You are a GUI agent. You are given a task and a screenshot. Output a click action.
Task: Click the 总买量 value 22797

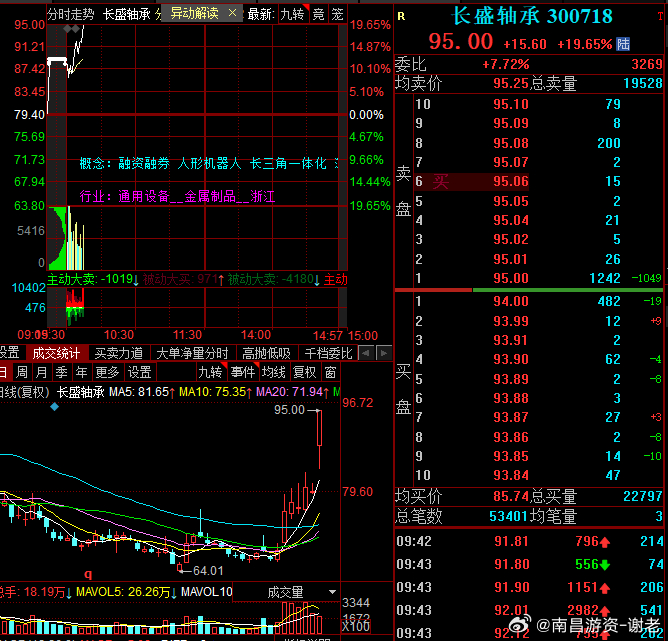point(643,496)
